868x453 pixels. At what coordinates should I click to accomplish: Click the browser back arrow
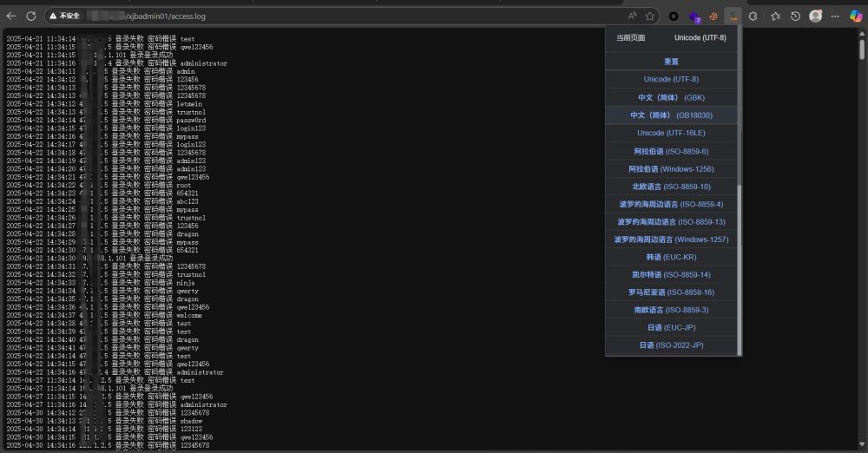point(11,16)
